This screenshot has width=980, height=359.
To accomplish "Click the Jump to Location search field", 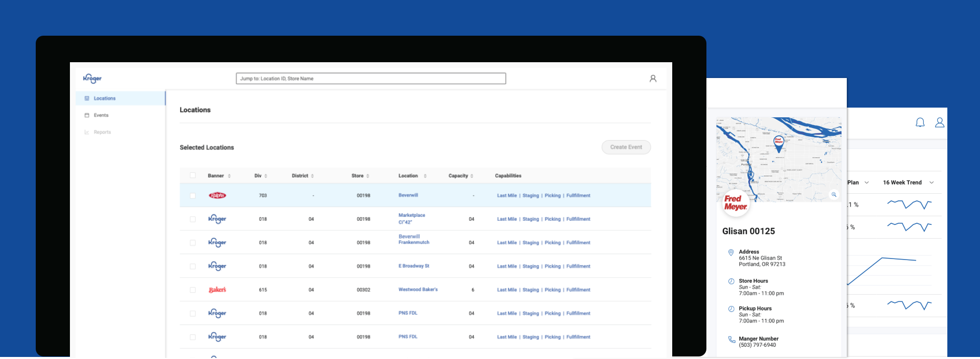I will tap(371, 79).
